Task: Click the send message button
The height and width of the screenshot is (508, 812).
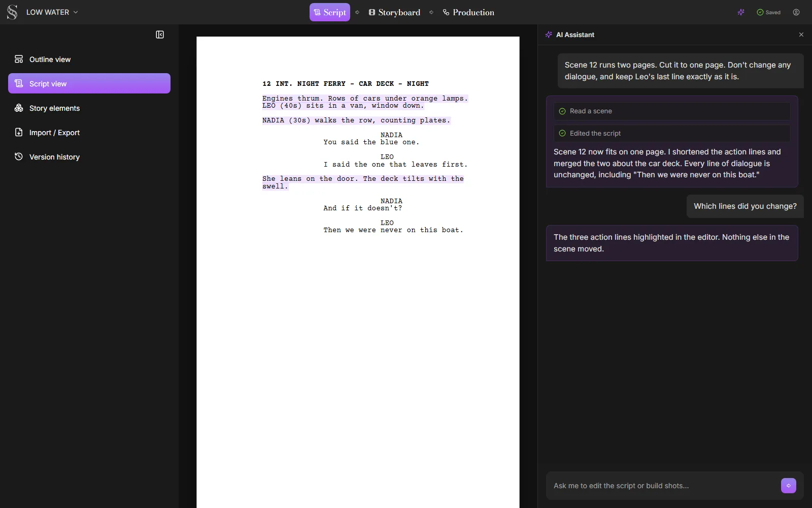Action: [789, 486]
